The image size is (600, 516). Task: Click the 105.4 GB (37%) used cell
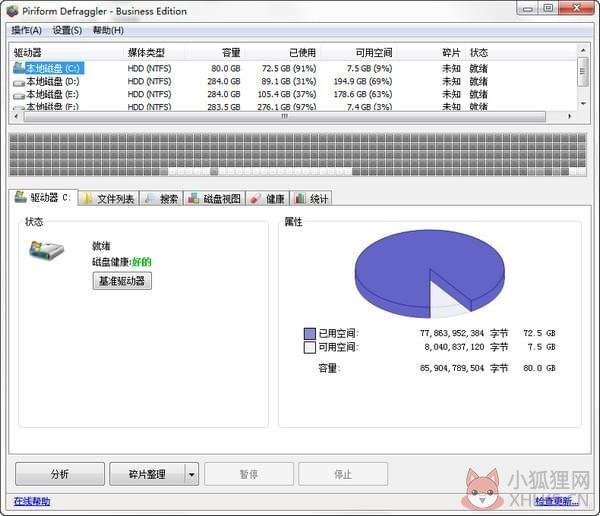[287, 94]
